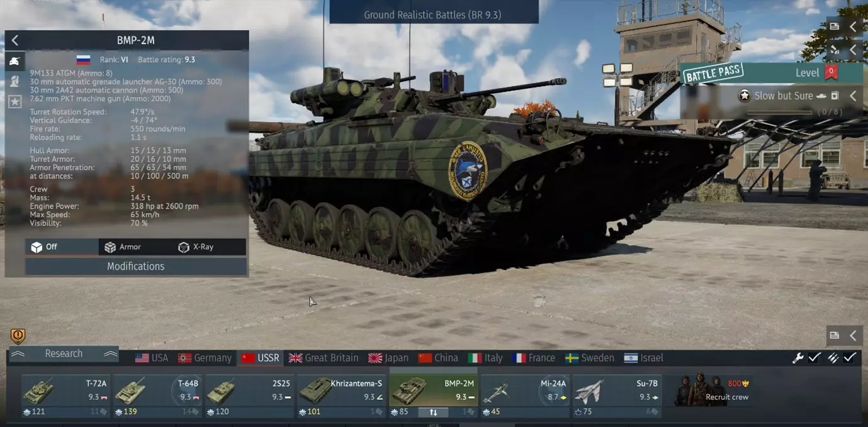Open the star decorations icon tab
Viewport: 868px width, 427px height.
coord(14,101)
